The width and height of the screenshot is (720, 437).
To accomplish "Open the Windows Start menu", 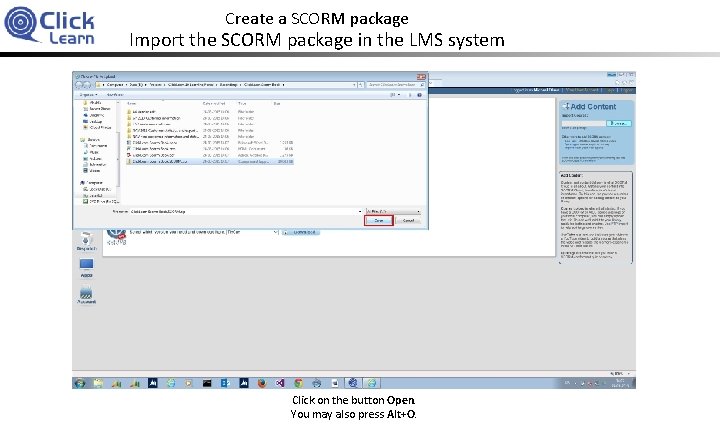I will tap(80, 383).
